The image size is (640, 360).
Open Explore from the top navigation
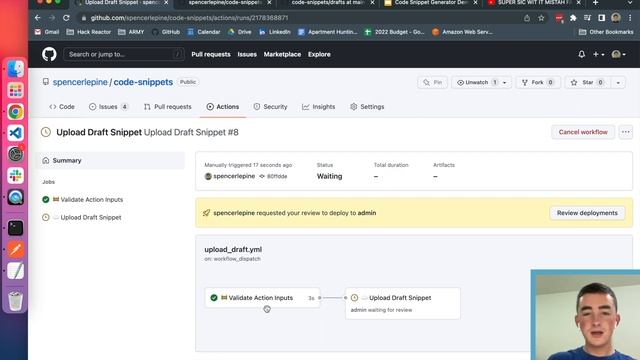coord(319,54)
